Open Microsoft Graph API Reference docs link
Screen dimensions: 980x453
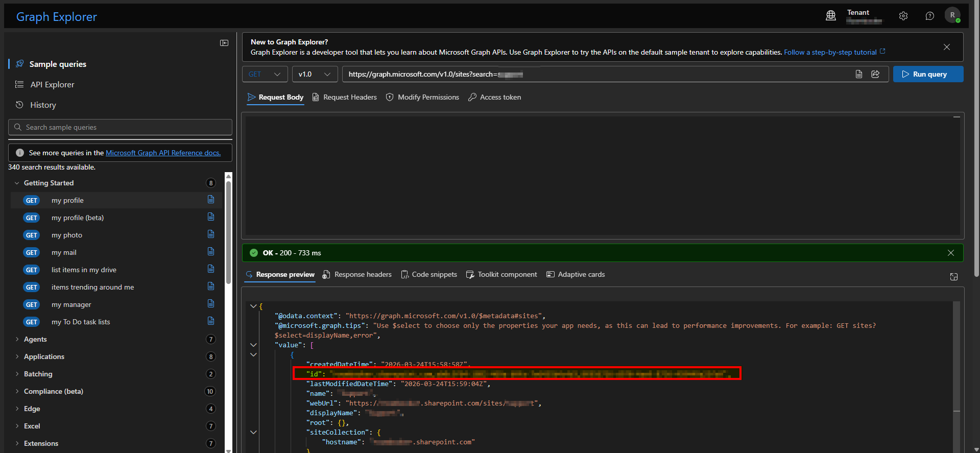click(163, 153)
